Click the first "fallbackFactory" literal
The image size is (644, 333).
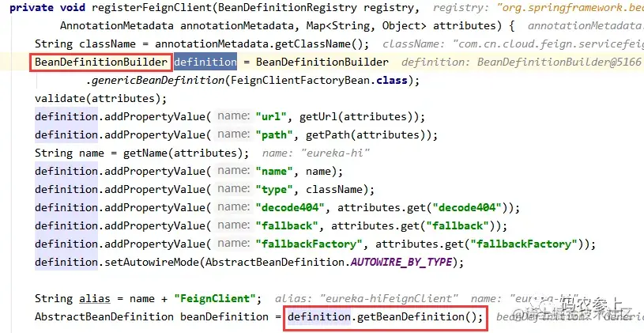(309, 244)
